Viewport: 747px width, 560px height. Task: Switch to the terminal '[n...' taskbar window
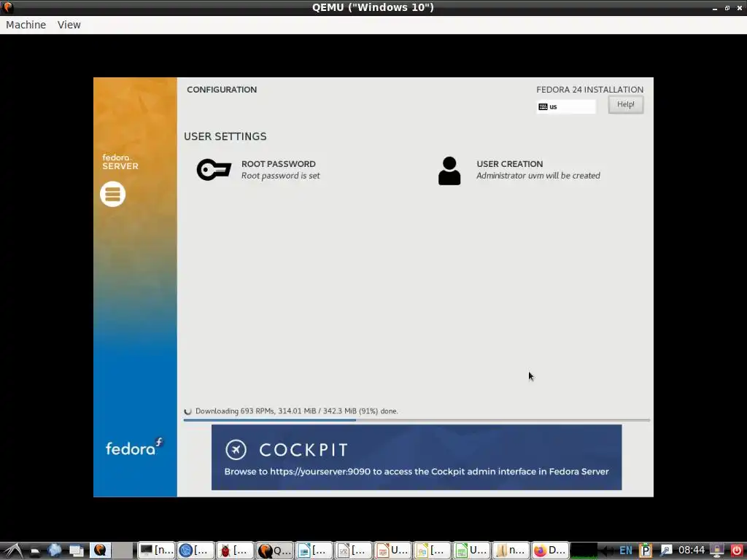click(x=157, y=551)
